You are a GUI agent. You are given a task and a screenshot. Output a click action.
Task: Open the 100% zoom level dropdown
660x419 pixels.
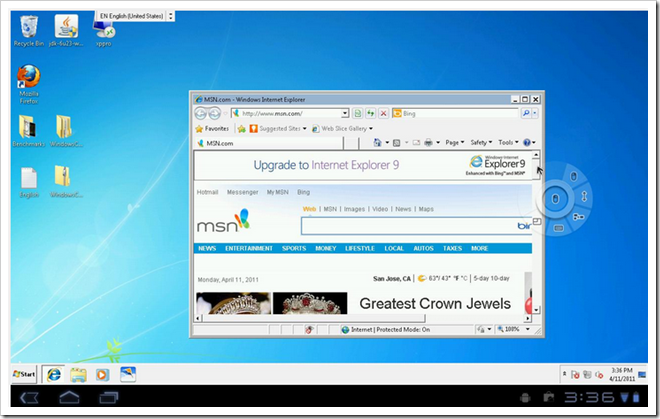coord(528,329)
